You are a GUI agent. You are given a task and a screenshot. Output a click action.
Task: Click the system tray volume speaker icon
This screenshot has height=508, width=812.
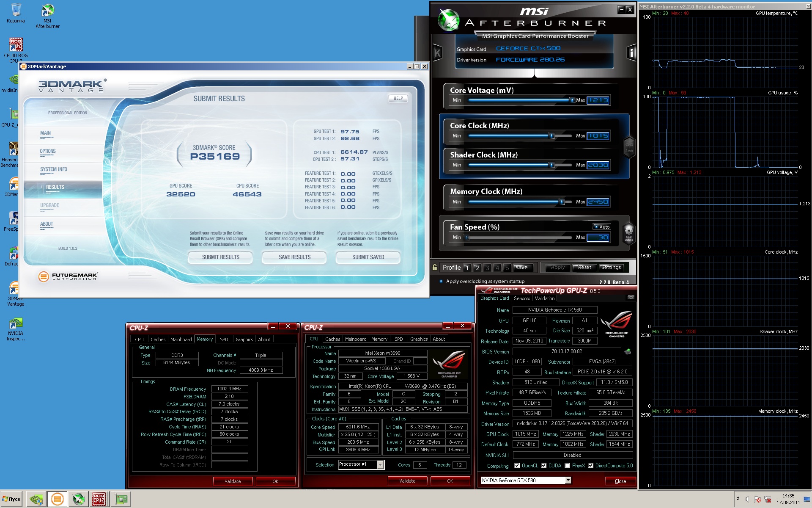tap(748, 499)
